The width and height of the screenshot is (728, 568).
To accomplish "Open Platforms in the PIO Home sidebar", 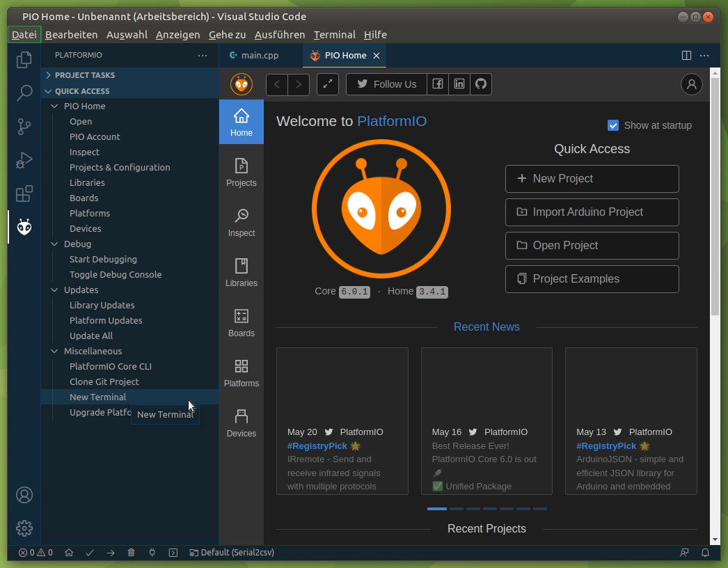I will [x=242, y=373].
